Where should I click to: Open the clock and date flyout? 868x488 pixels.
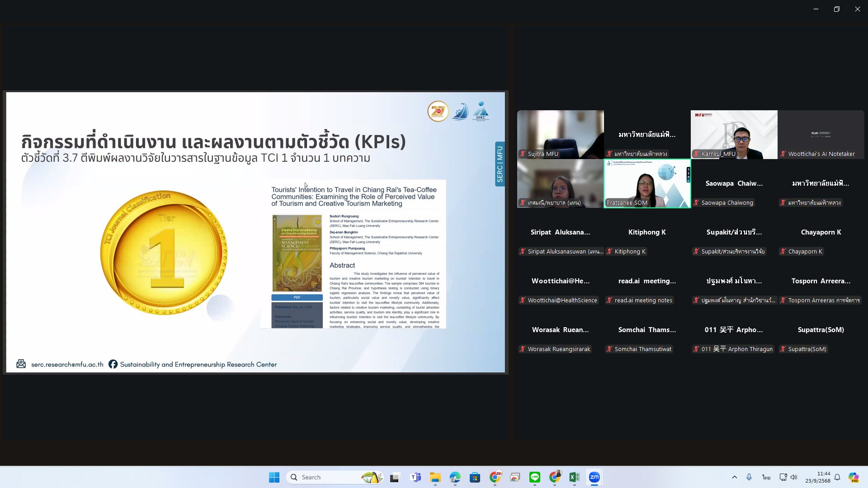point(817,477)
